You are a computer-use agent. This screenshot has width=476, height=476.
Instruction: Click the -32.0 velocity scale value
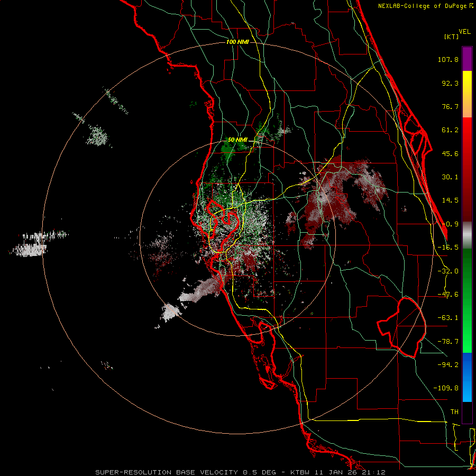pos(448,271)
